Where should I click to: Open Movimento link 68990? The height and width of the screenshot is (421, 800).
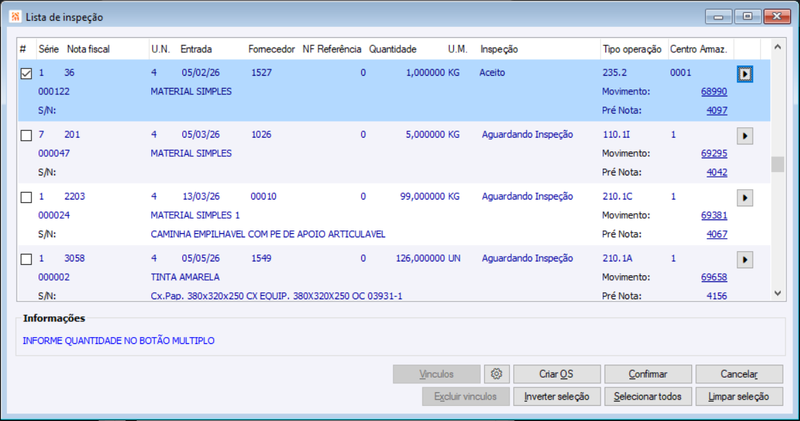(x=714, y=92)
